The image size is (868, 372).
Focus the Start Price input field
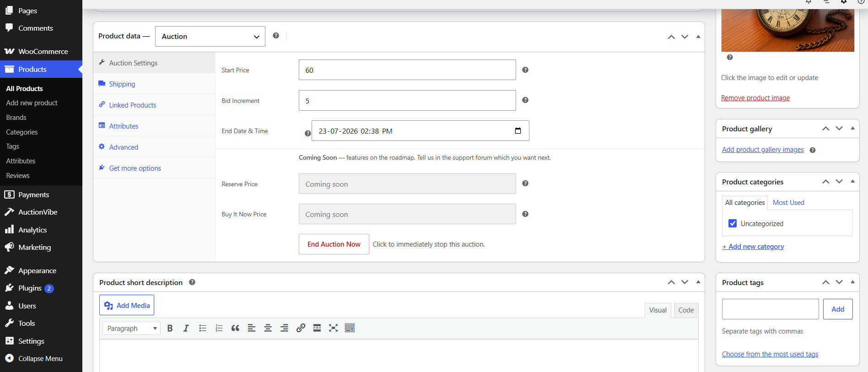[407, 70]
